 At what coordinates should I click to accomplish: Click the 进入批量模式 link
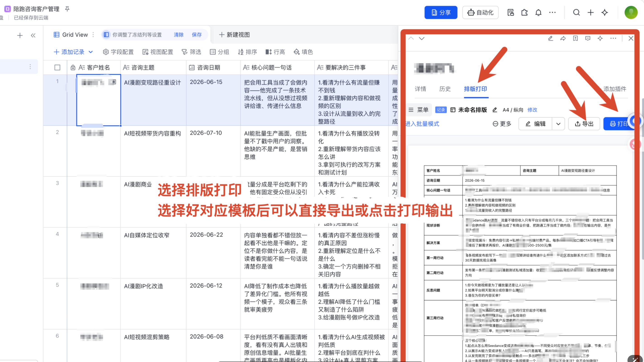click(x=422, y=124)
